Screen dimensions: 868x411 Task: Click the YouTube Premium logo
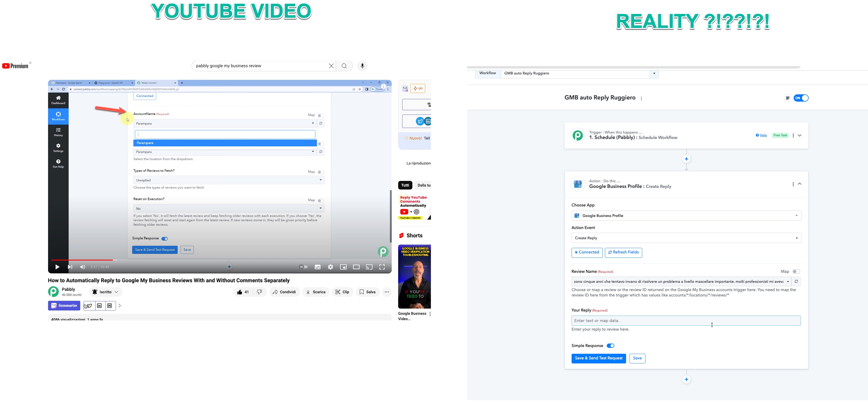tap(16, 66)
